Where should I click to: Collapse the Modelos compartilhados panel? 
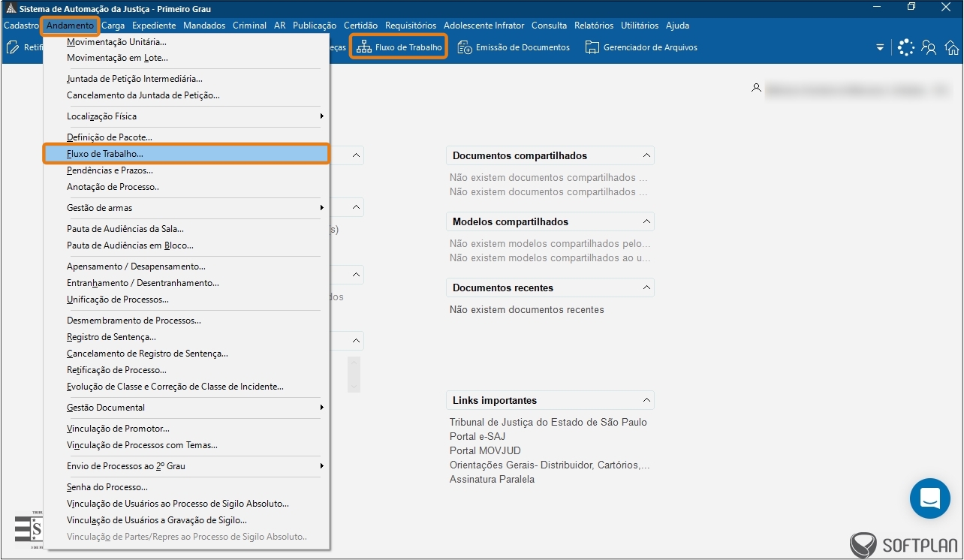click(646, 221)
